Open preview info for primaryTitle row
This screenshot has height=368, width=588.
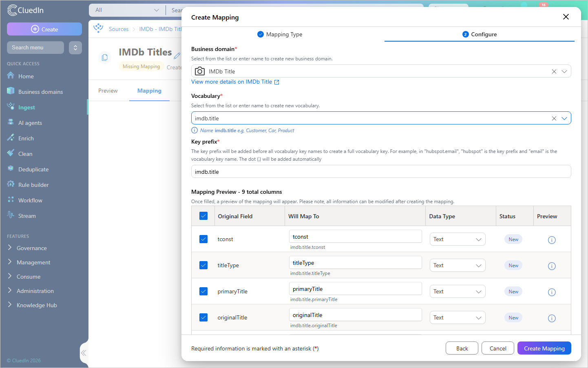(552, 292)
